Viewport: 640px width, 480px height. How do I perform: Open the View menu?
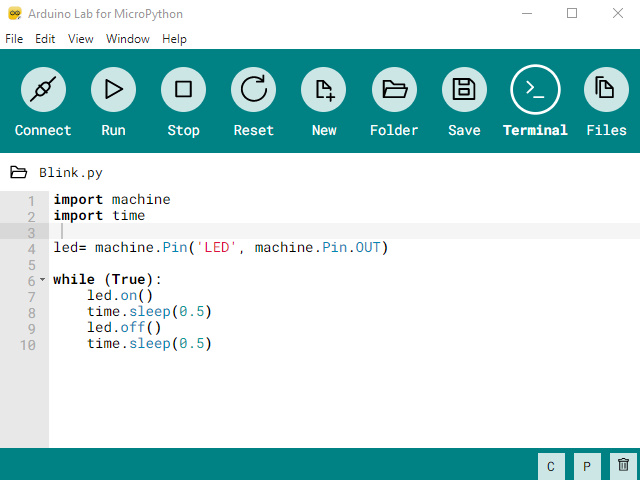click(x=80, y=39)
